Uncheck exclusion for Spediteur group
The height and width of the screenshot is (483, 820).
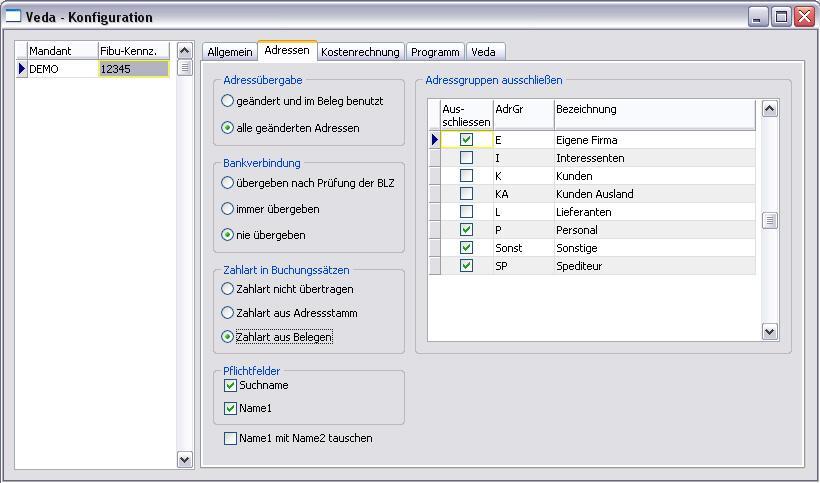coord(466,266)
